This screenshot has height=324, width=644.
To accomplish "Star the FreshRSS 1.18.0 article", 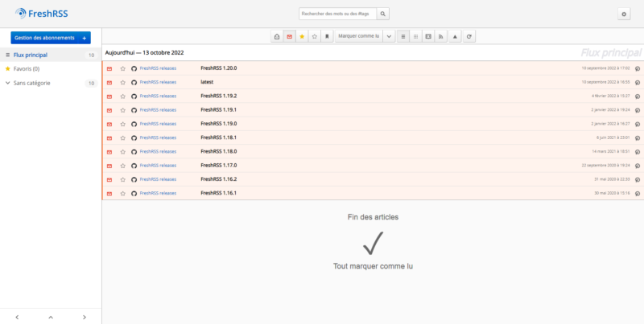I will point(122,152).
